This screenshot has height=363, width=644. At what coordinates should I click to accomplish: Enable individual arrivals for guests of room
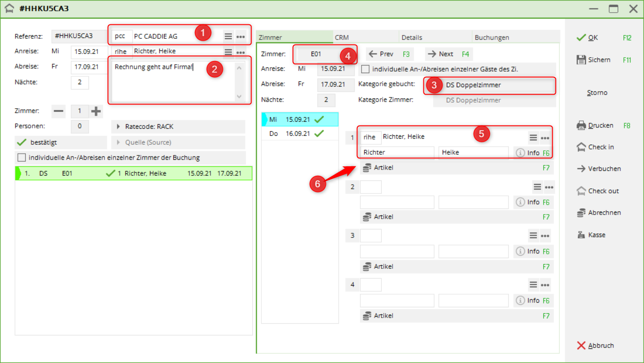365,69
